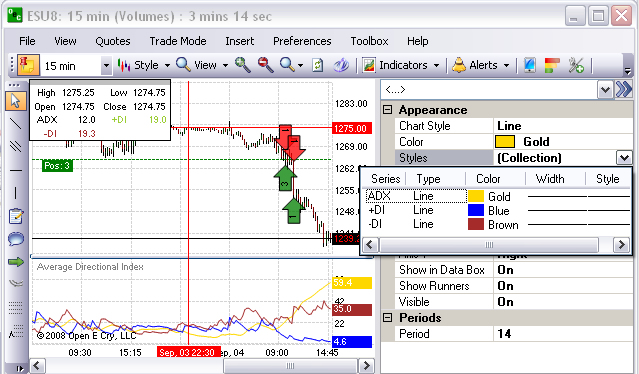Click the Gold color swatch for ADX
Screen dimensions: 639x374
coord(476,196)
